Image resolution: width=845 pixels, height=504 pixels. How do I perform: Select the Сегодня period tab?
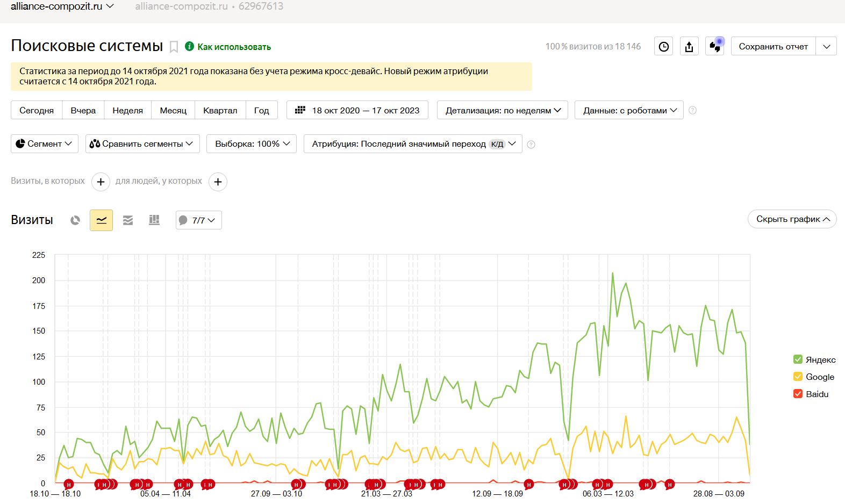click(37, 110)
